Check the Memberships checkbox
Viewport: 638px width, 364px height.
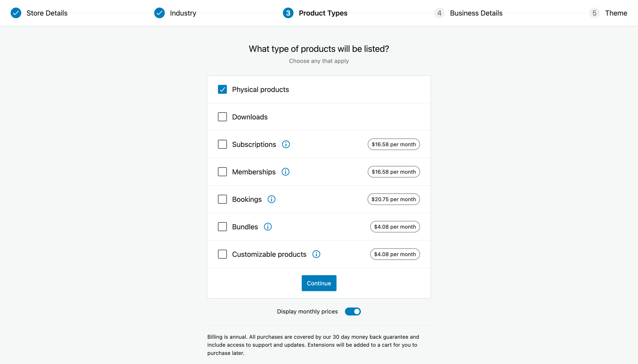point(222,172)
